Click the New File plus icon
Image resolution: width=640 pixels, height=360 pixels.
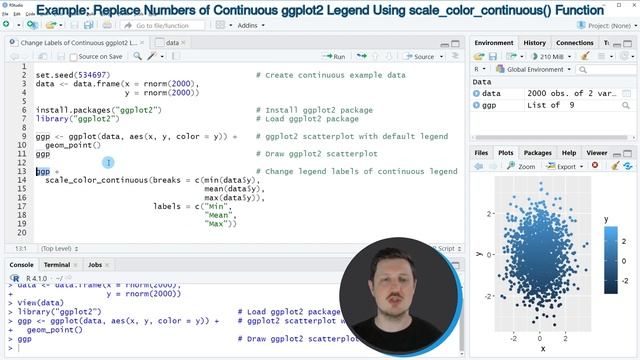6,25
